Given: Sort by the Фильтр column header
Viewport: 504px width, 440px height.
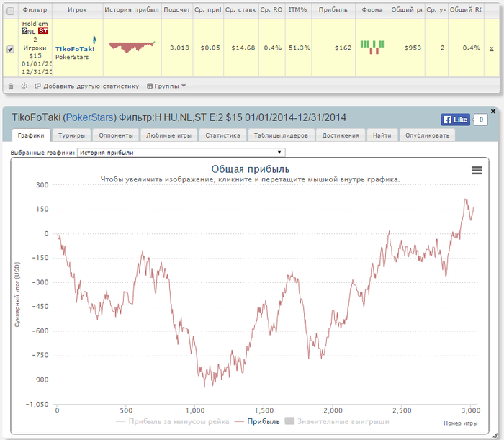Looking at the screenshot, I should [35, 10].
